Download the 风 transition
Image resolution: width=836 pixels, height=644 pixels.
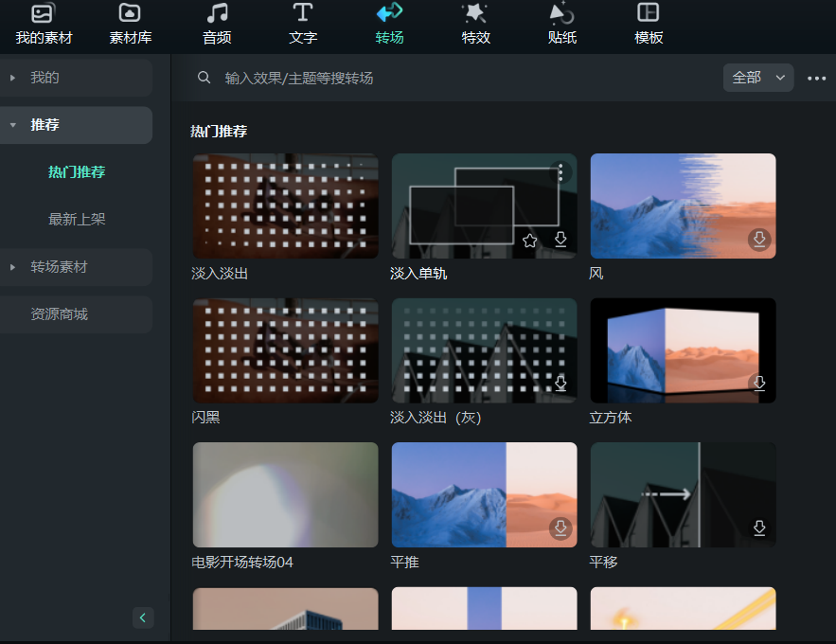click(759, 240)
